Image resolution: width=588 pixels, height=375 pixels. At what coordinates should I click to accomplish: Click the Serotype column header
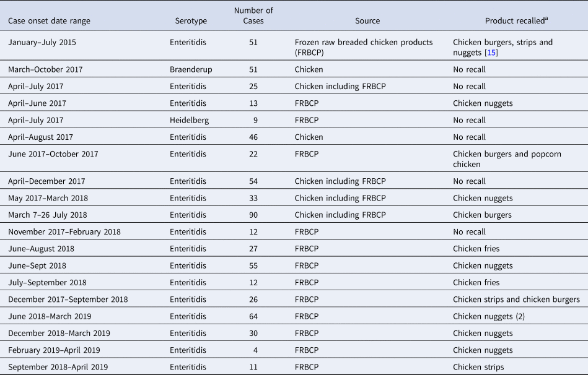(x=191, y=21)
